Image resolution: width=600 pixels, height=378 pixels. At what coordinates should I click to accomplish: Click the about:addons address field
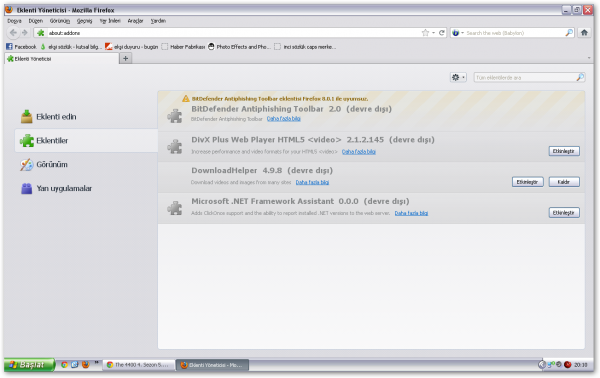pyautogui.click(x=233, y=33)
